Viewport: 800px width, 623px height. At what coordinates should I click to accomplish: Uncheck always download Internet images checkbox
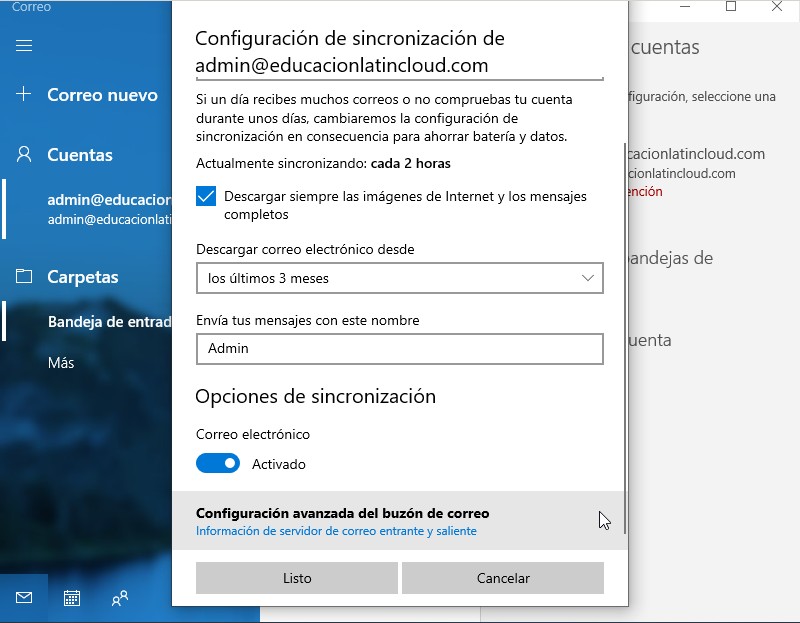coord(206,196)
